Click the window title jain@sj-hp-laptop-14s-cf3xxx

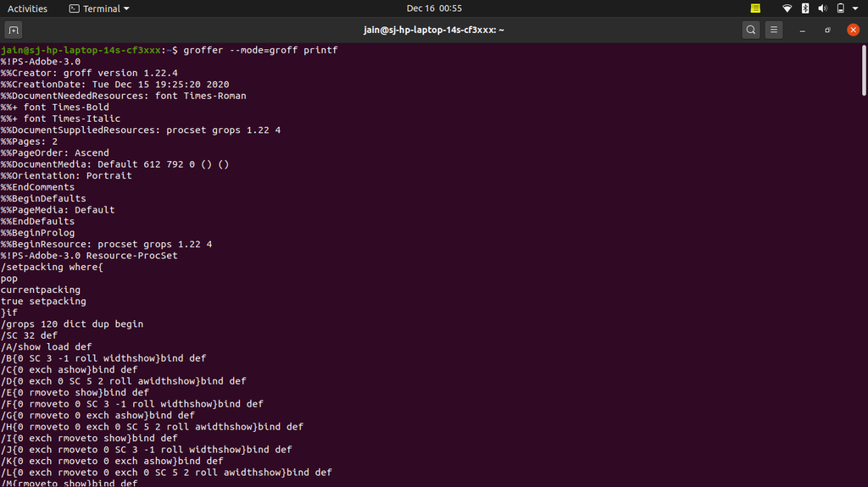433,30
